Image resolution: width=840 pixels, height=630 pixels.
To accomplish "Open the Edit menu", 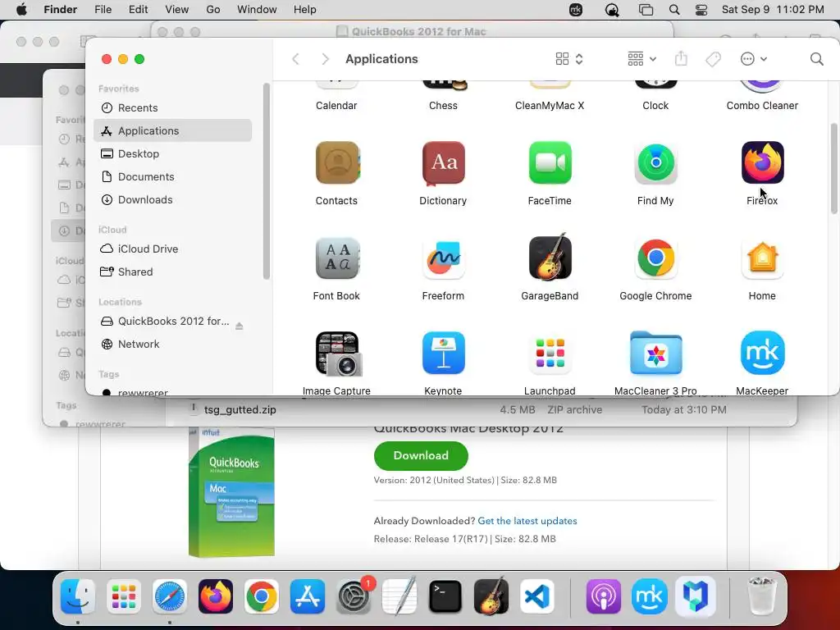I will click(x=138, y=10).
